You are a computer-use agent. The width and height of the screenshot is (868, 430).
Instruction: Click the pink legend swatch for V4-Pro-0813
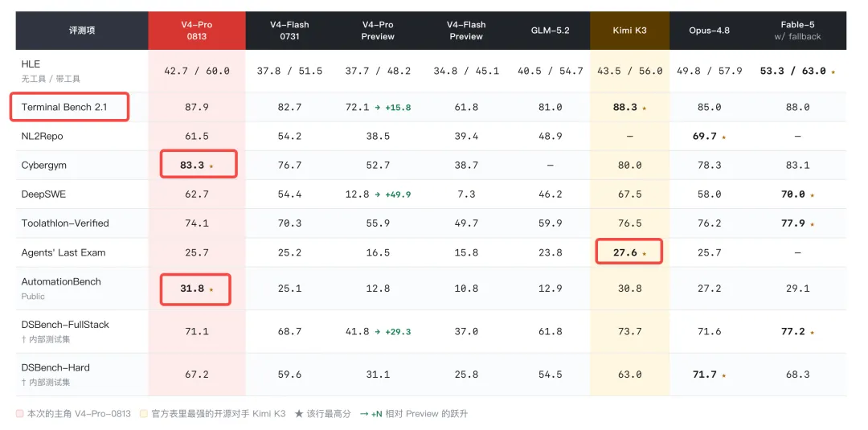click(19, 413)
